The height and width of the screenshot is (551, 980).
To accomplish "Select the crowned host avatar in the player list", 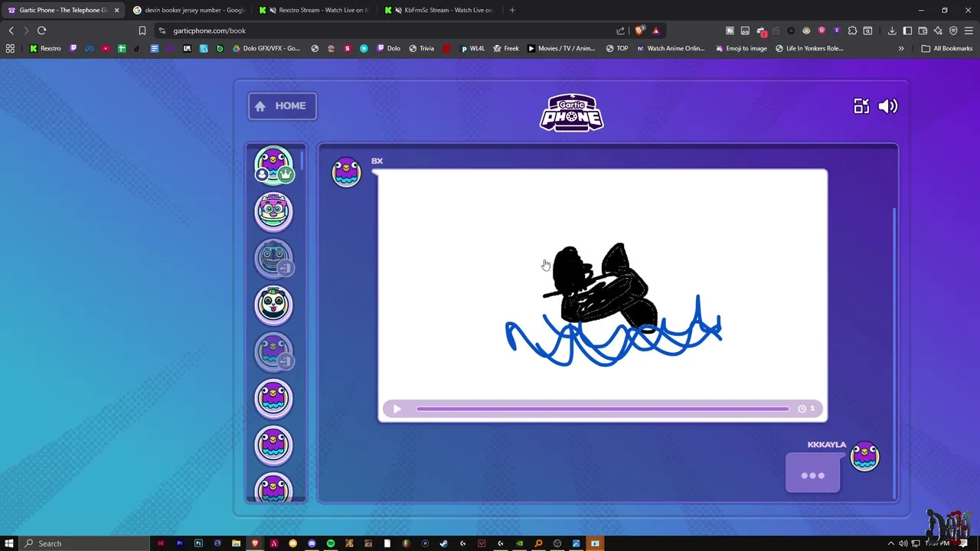I will [x=273, y=165].
